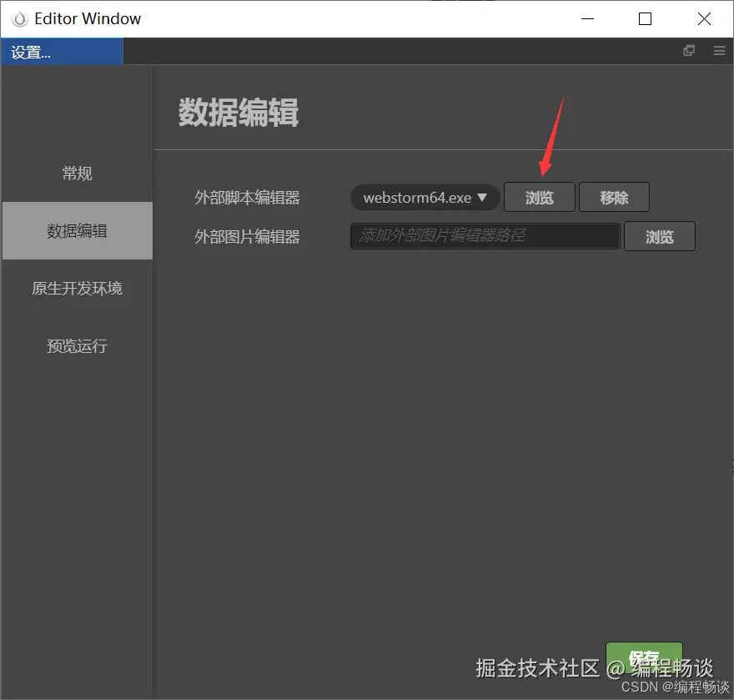Open 预览运行 settings section
734x700 pixels.
click(x=78, y=346)
